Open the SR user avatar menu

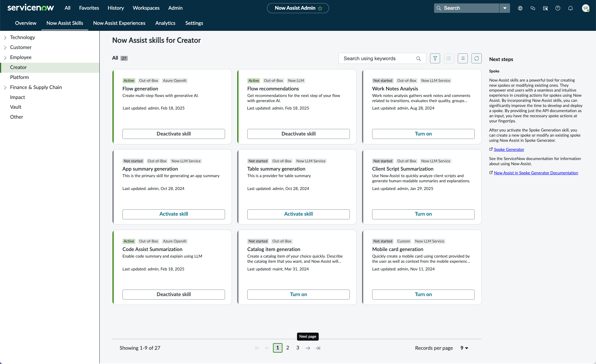coord(586,8)
